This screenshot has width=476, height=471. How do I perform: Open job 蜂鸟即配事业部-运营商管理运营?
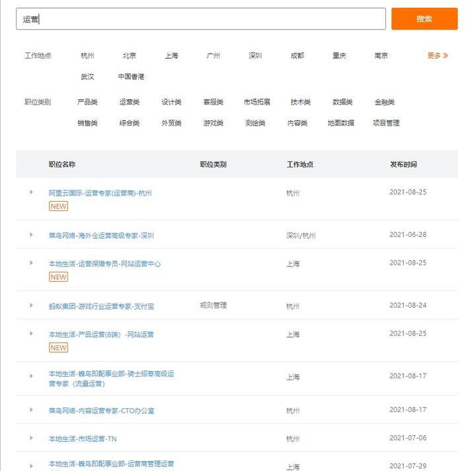(x=112, y=464)
